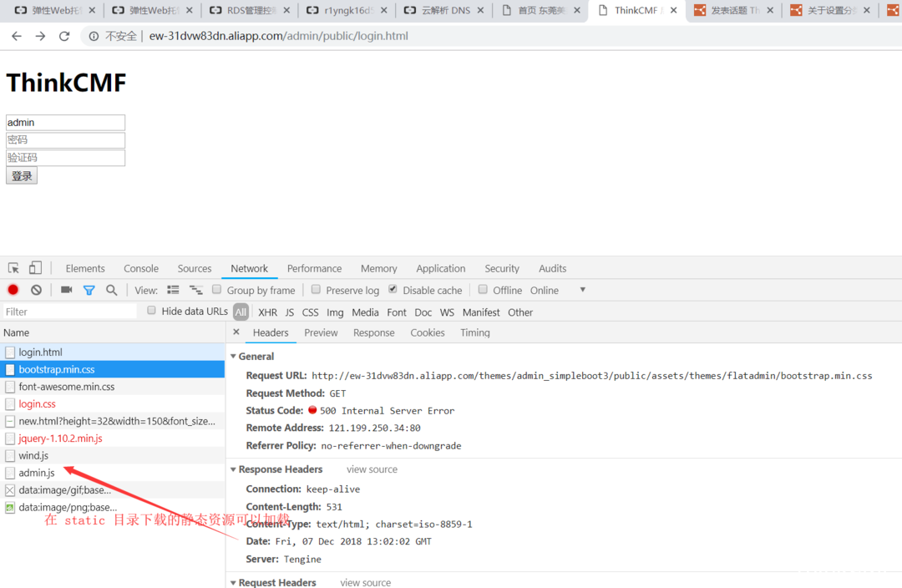Filter requests by Doc type
This screenshot has height=588, width=902.
pyautogui.click(x=423, y=312)
